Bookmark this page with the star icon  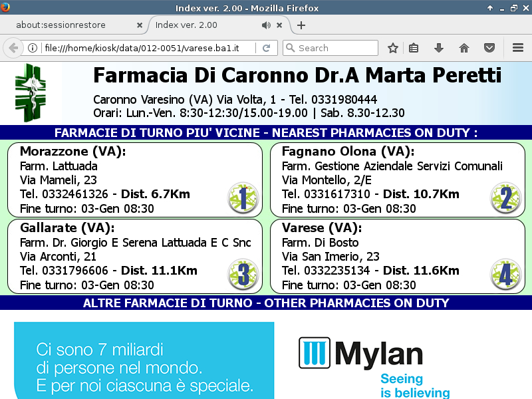pyautogui.click(x=393, y=48)
